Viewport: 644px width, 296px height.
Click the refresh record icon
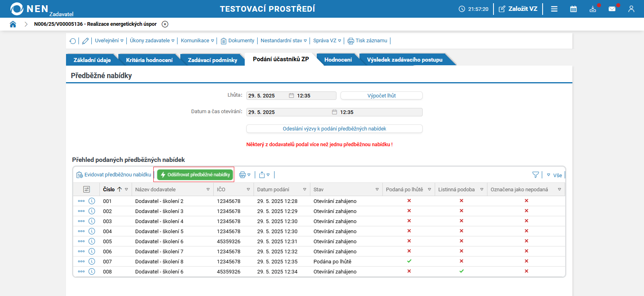click(x=73, y=41)
